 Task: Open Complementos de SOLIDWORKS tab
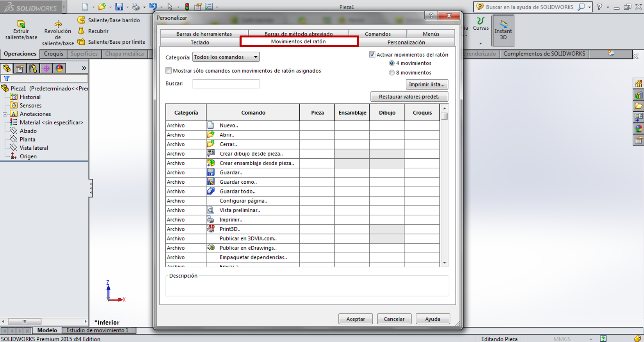click(544, 54)
